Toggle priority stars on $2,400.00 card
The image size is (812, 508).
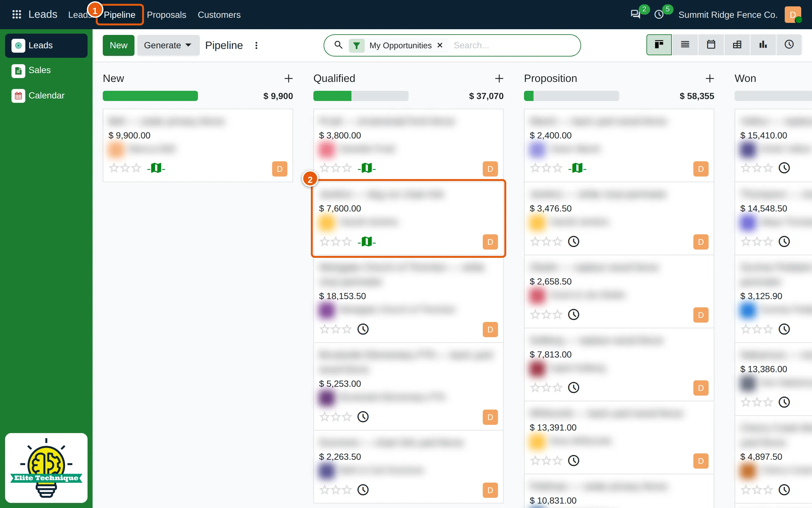click(546, 168)
